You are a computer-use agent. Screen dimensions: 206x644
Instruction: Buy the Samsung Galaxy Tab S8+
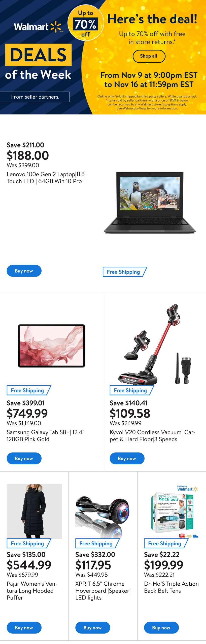pyautogui.click(x=24, y=458)
